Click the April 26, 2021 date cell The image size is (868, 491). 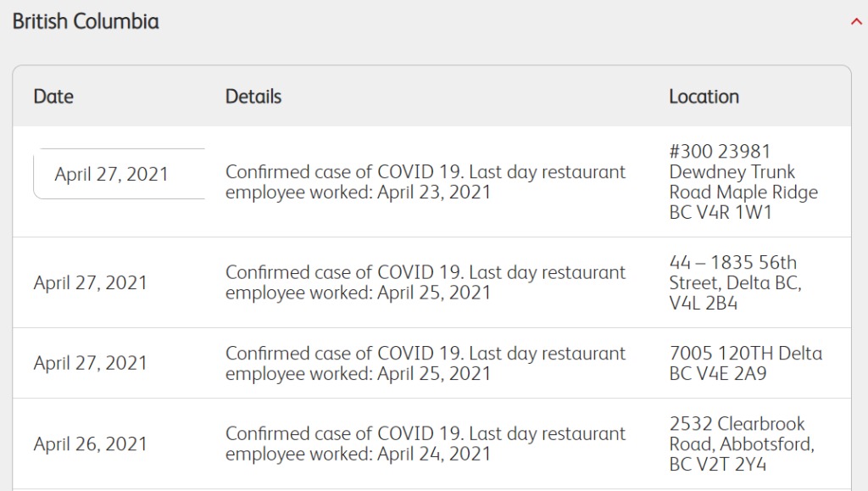coord(90,444)
